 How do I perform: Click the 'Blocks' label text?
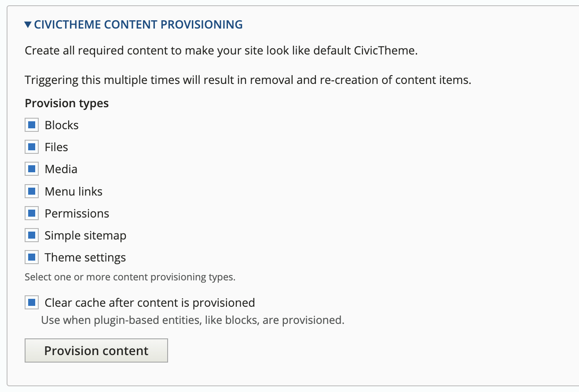coord(62,125)
